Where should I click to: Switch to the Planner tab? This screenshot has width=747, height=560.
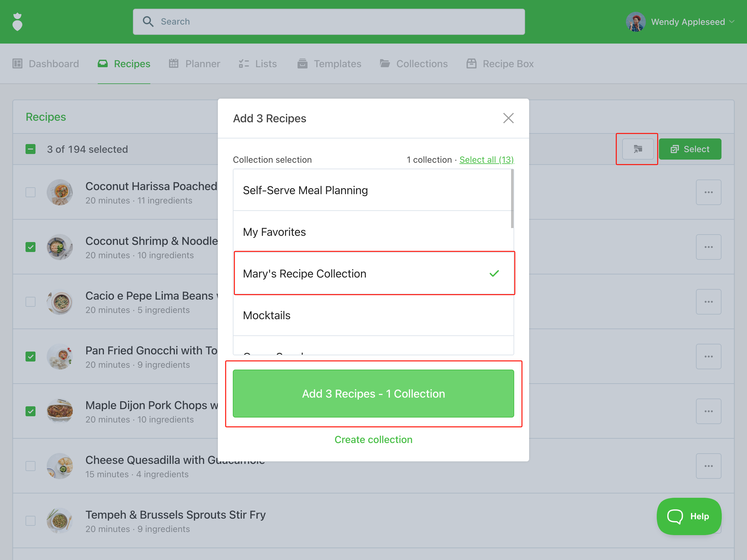click(x=195, y=64)
